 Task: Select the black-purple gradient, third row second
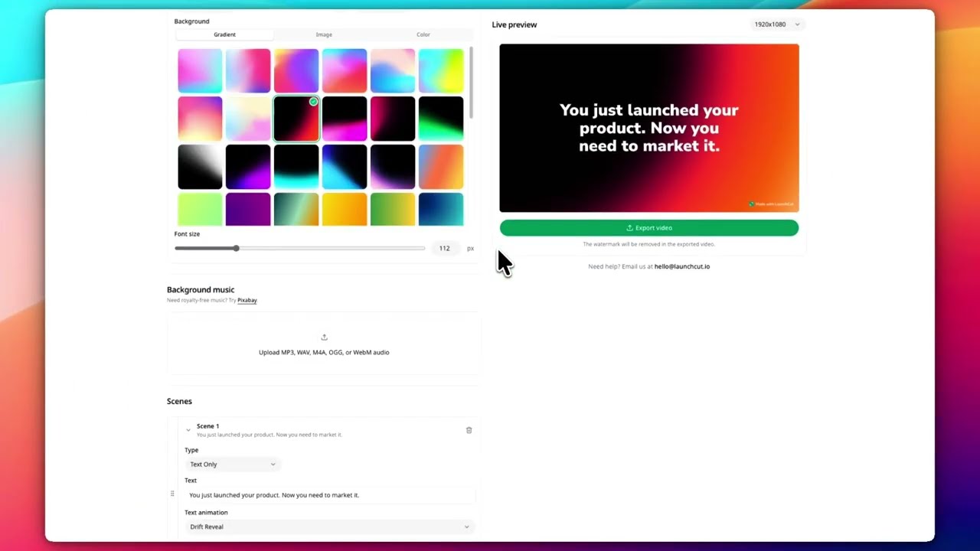click(248, 167)
